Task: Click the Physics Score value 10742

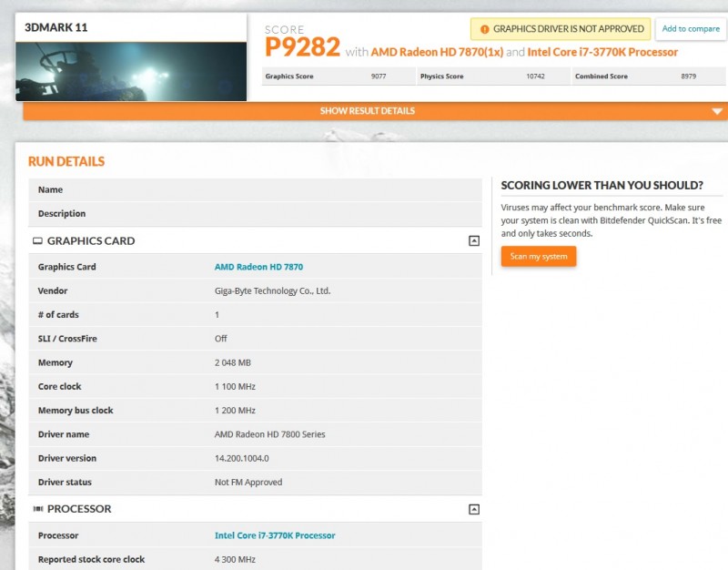Action: [535, 76]
